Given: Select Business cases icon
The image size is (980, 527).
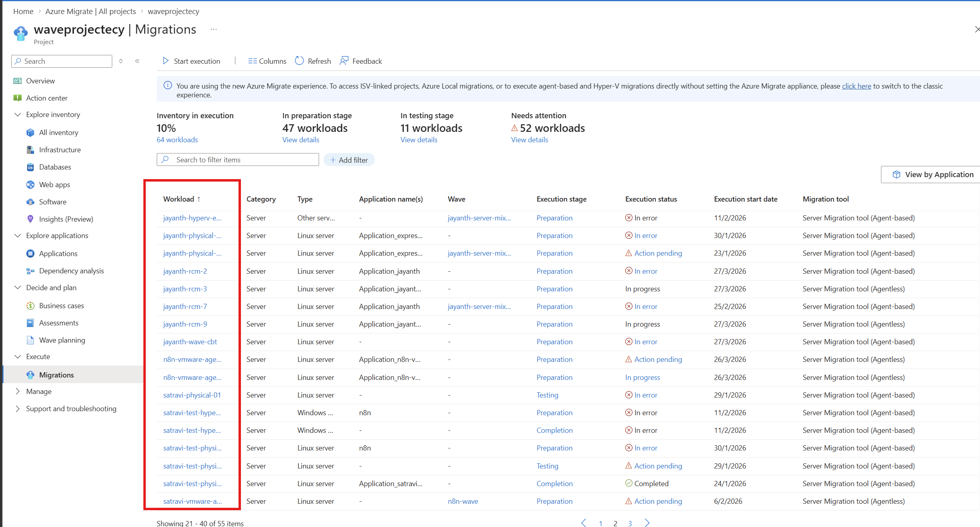Looking at the screenshot, I should coord(30,306).
